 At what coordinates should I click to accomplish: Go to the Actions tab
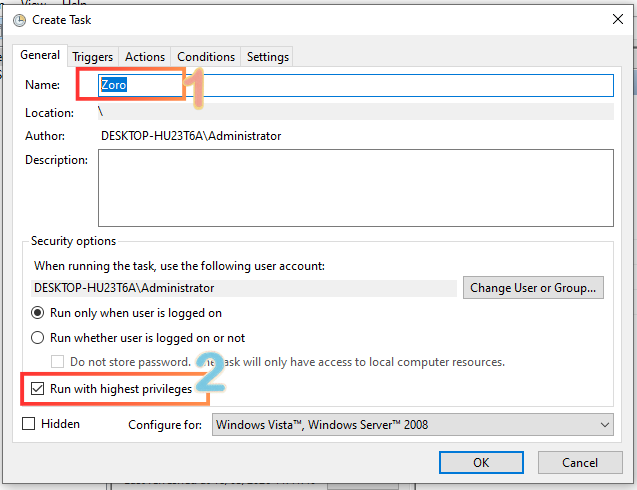[x=145, y=57]
